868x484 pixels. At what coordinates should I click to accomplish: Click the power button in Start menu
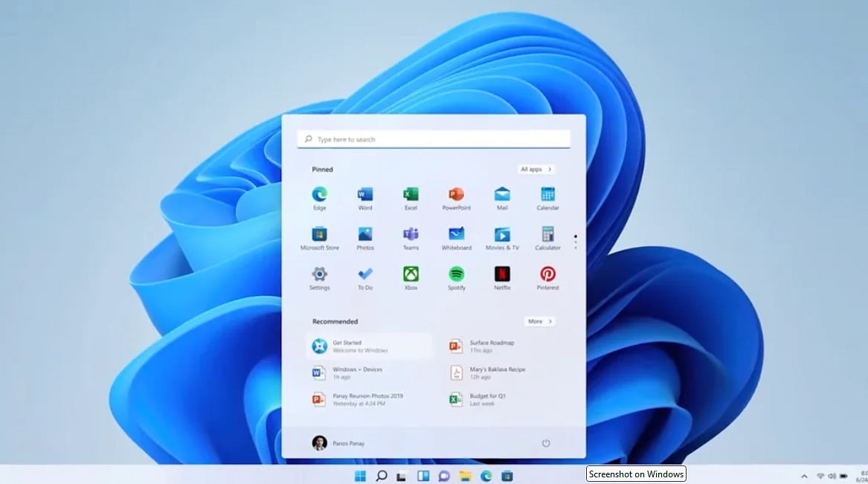point(546,443)
